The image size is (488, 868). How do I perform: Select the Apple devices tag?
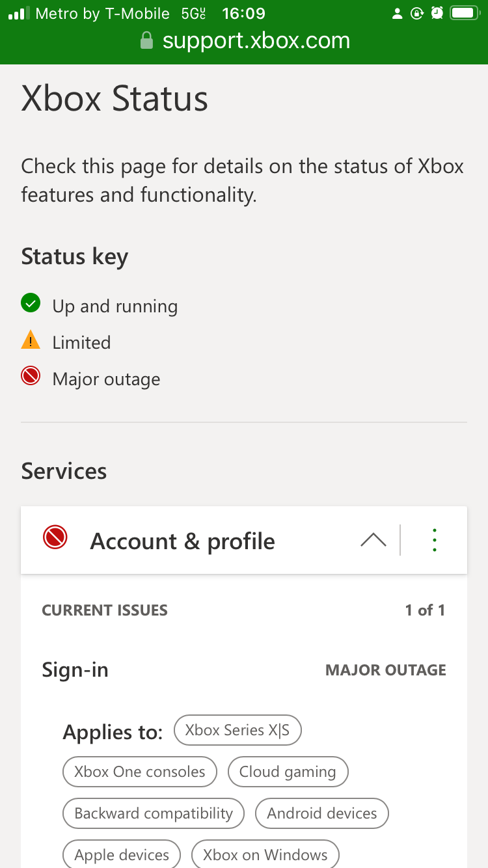pos(122,854)
